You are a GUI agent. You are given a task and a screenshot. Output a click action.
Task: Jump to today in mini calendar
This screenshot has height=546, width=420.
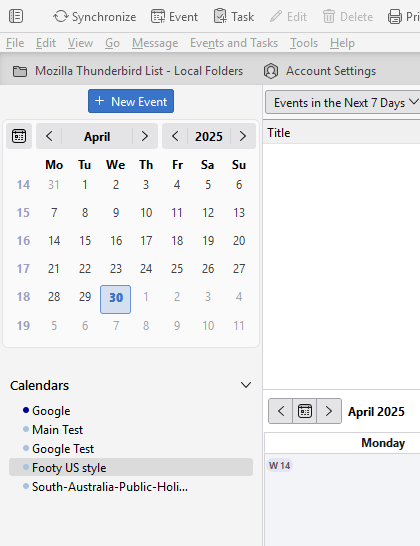click(x=19, y=136)
